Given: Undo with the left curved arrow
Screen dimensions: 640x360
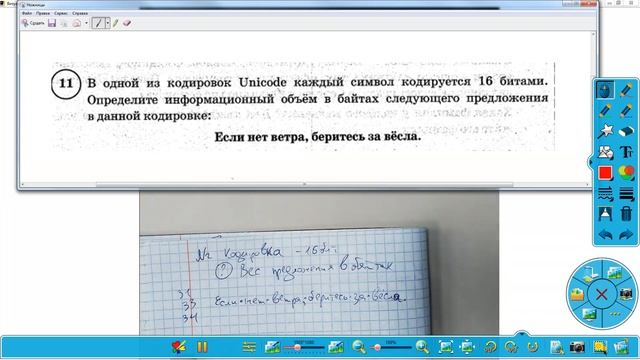Looking at the screenshot, I should tap(605, 235).
